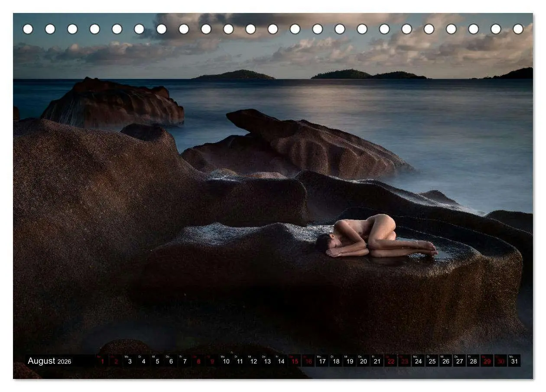Choose date 14 in the calendar strip

pyautogui.click(x=281, y=360)
